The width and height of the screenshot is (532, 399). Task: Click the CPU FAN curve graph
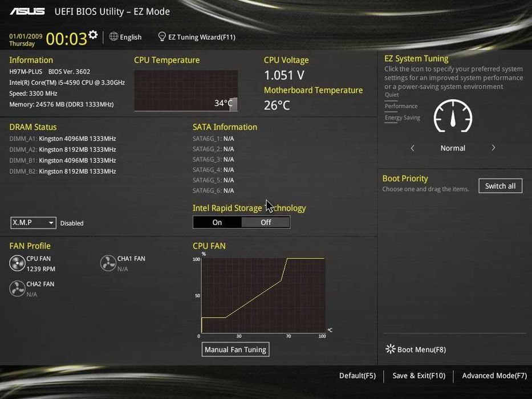tap(263, 295)
